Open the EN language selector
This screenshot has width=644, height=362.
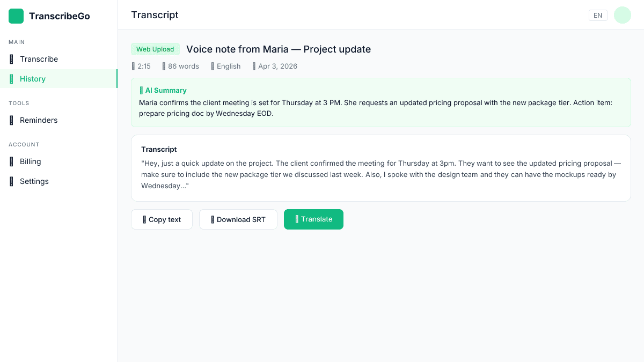pyautogui.click(x=598, y=15)
